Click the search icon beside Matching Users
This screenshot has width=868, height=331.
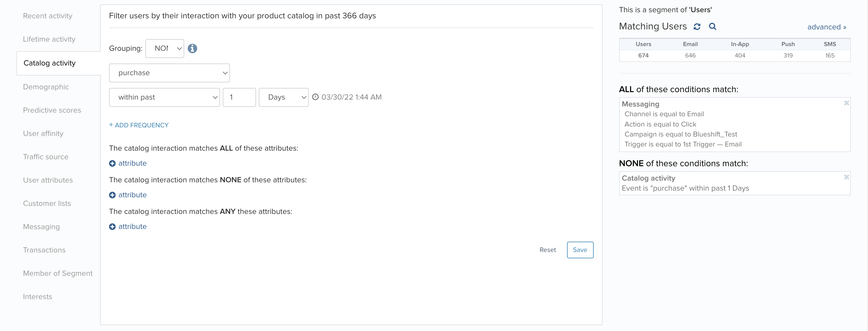click(712, 26)
